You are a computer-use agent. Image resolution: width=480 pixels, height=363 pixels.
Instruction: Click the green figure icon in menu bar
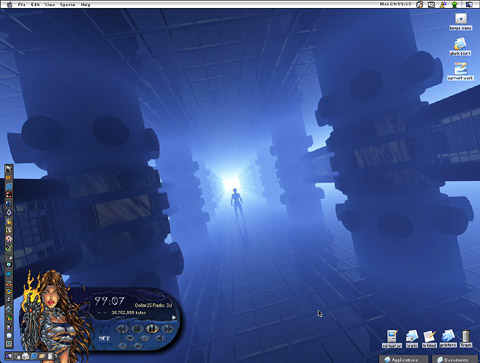tap(455, 4)
